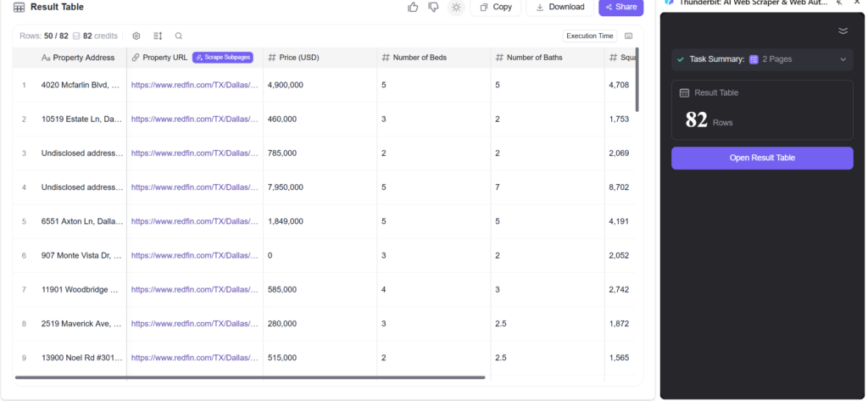Open the Redfin link for 11901 Woodbridge
The image size is (868, 401).
coord(195,290)
